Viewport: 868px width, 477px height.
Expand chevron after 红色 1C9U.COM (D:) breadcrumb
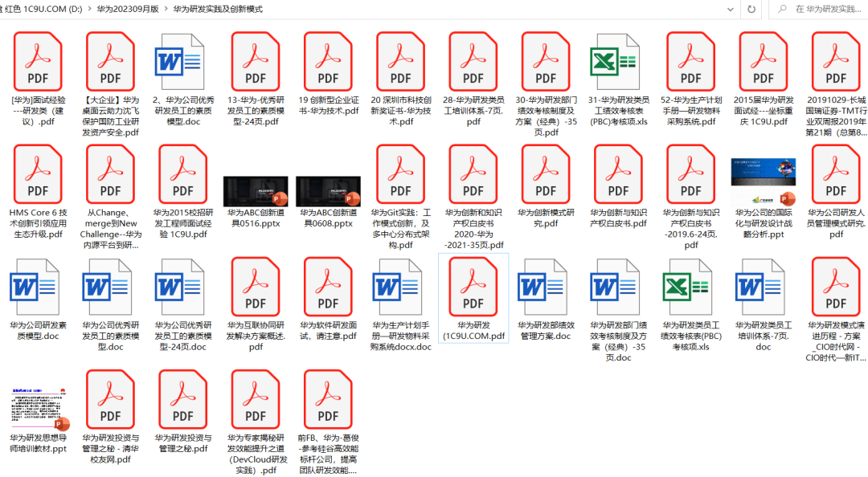pos(90,10)
